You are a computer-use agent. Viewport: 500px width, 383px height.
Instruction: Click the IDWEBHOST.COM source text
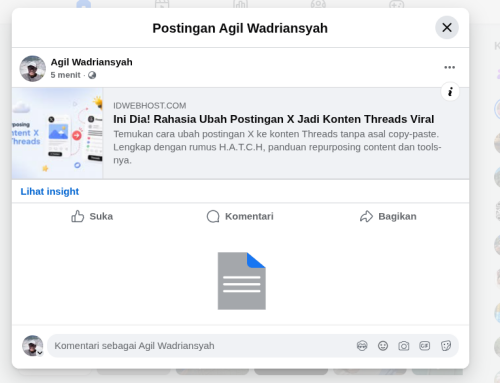click(150, 106)
